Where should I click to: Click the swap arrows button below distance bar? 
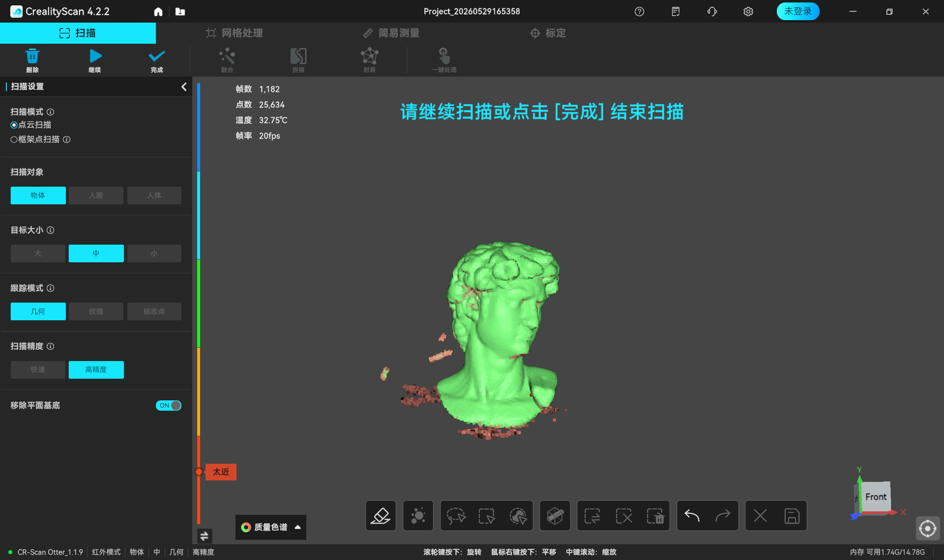point(204,536)
